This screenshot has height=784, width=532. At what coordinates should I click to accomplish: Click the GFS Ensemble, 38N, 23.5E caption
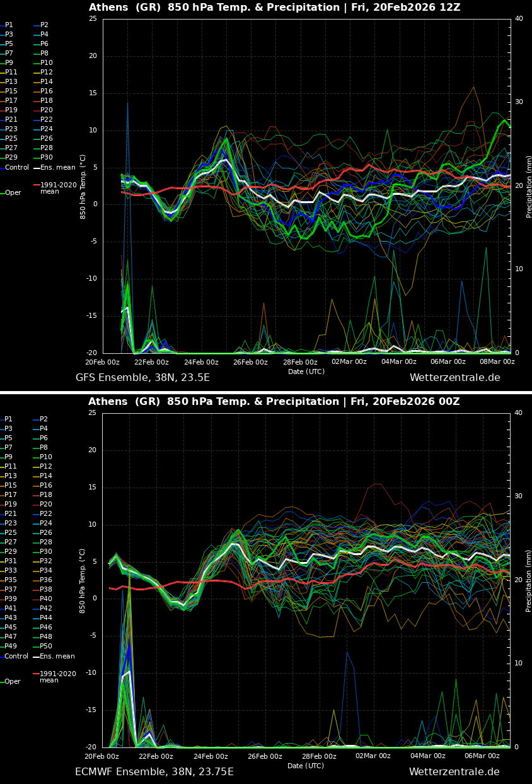[x=142, y=378]
